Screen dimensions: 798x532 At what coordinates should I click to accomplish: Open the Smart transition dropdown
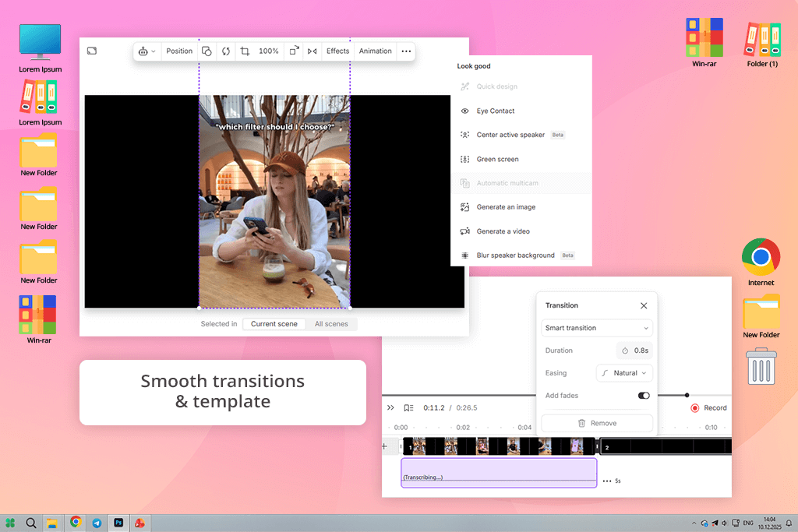click(x=596, y=328)
